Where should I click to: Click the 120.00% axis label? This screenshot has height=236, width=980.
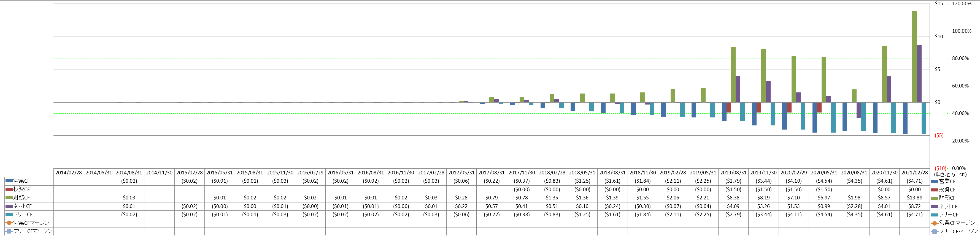pos(962,3)
